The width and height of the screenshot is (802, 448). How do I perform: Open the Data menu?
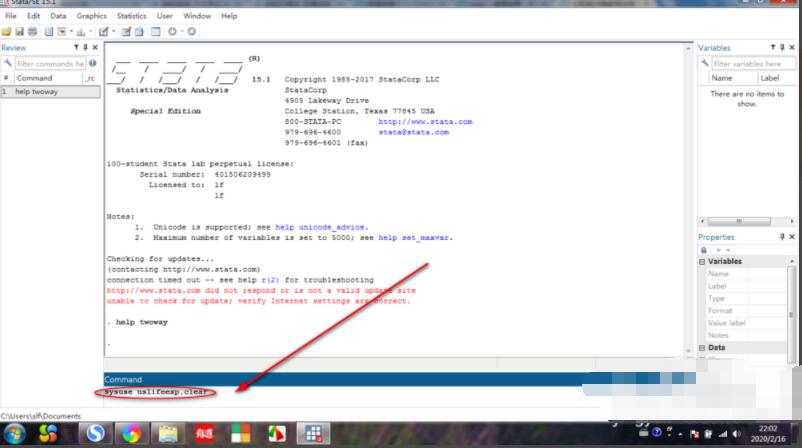pyautogui.click(x=58, y=16)
